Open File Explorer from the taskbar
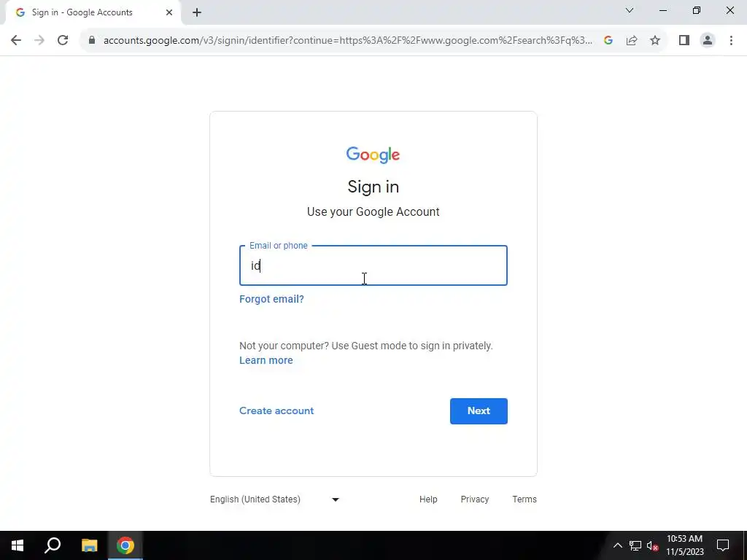Image resolution: width=747 pixels, height=560 pixels. [89, 545]
